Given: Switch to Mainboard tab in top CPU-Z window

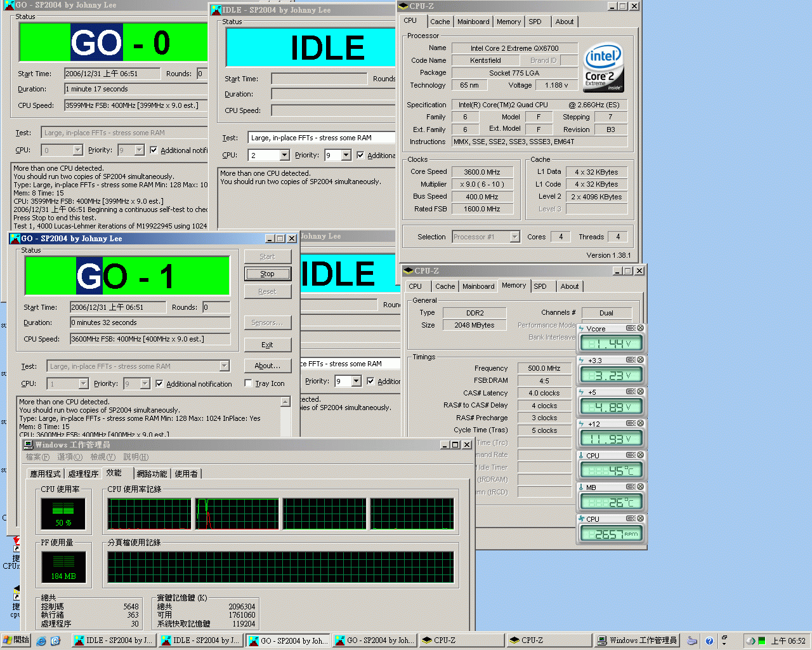Looking at the screenshot, I should point(473,22).
